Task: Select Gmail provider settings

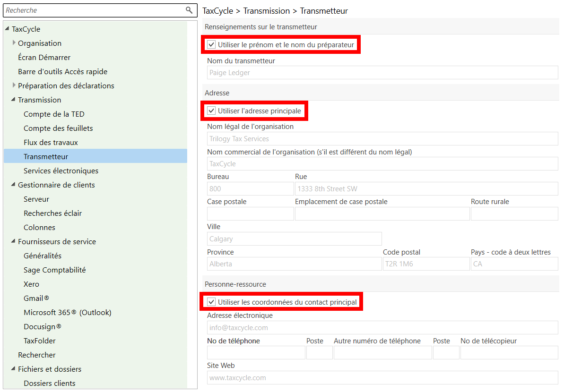Action: tap(36, 298)
